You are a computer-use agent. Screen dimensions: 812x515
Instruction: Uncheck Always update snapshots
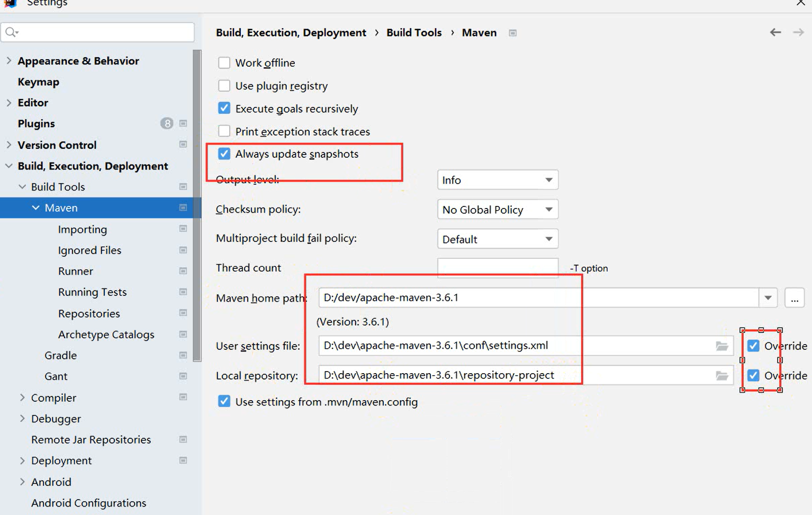click(x=224, y=153)
